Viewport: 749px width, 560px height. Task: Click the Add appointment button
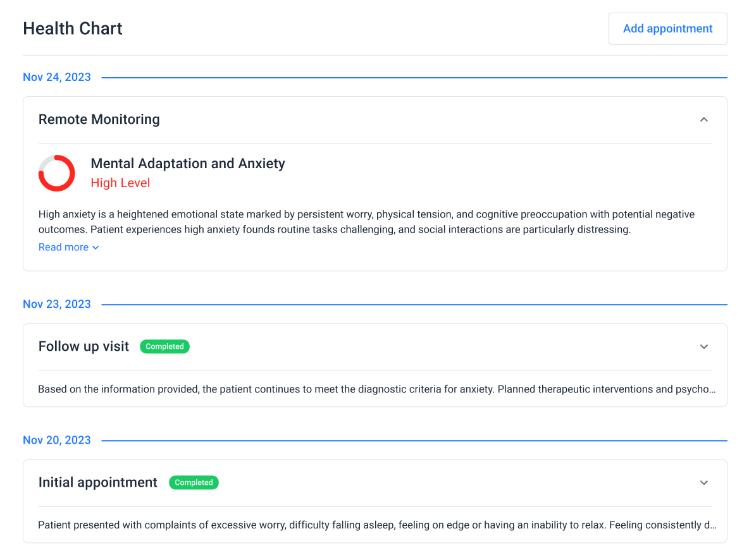tap(667, 28)
